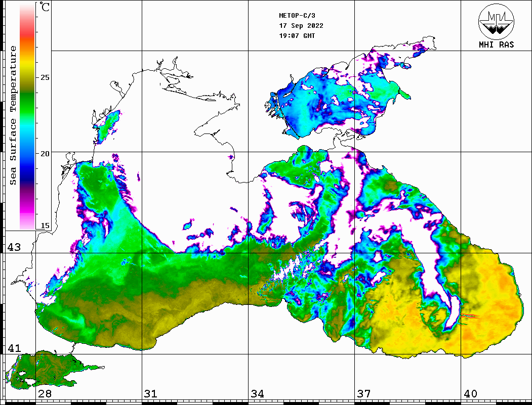Image resolution: width=532 pixels, height=405 pixels.
Task: Click the °C unit label
Action: [45, 7]
